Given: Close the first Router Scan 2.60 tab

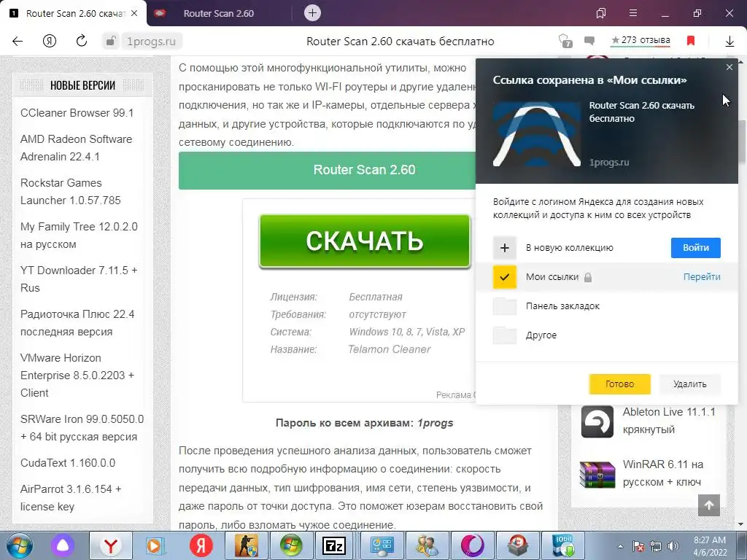Looking at the screenshot, I should [x=134, y=13].
